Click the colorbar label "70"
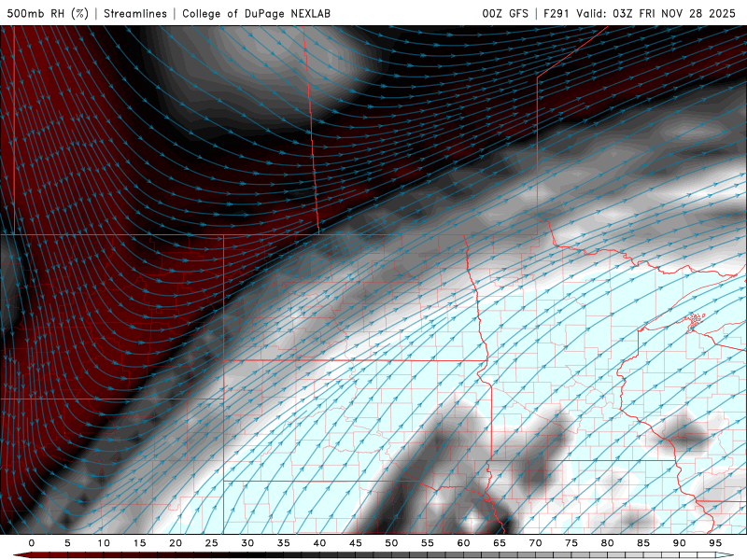This screenshot has width=747, height=560. (x=535, y=543)
